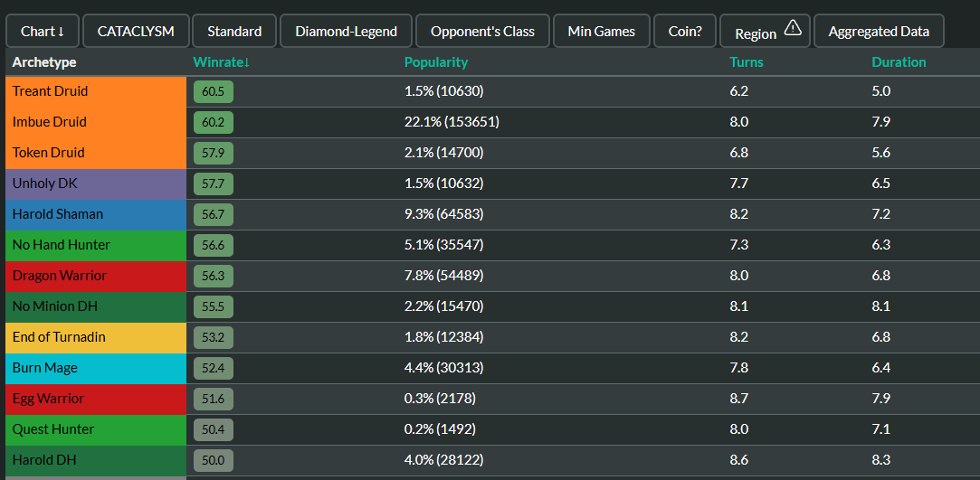The image size is (980, 480).
Task: Click the Region warning triangle icon
Action: point(793,27)
